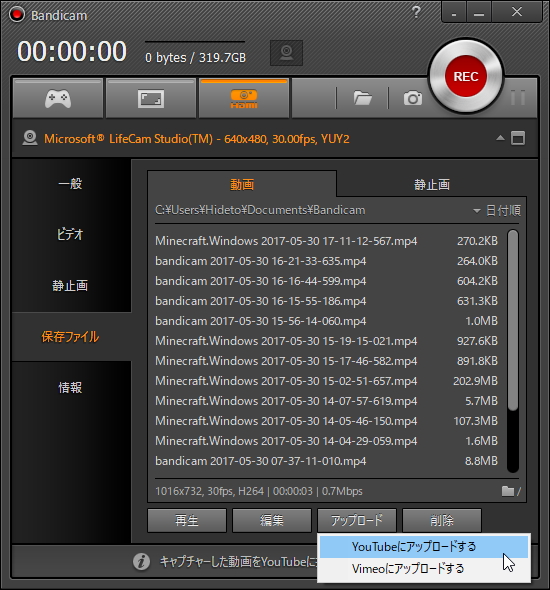Viewport: 550px width, 590px height.
Task: Click the 00:00:00 recording timer
Action: coord(72,51)
